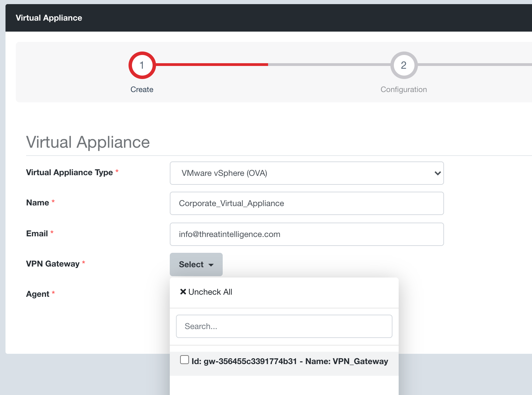Click Uncheck All in dropdown
Viewport: 532px width, 395px height.
pyautogui.click(x=206, y=292)
